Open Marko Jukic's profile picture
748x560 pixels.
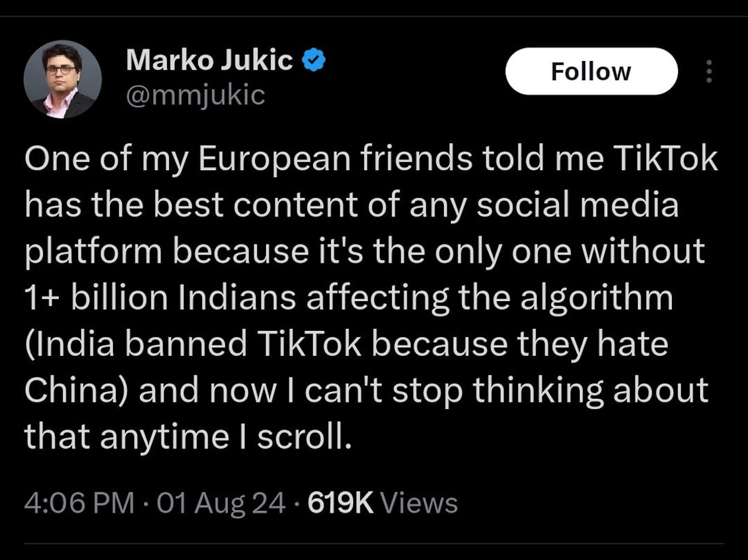click(x=63, y=79)
